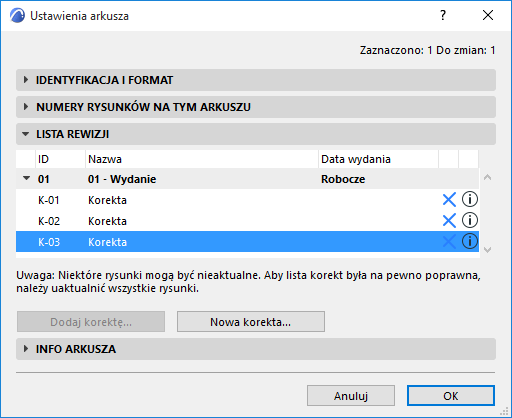Click the Anuluj button
Viewport: 512px width, 418px height.
pyautogui.click(x=351, y=396)
